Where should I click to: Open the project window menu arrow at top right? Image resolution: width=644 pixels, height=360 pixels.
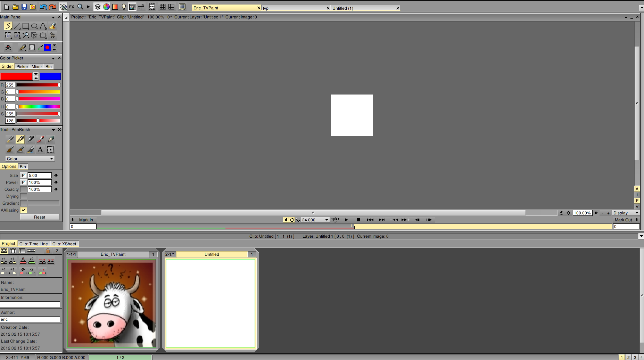(626, 17)
